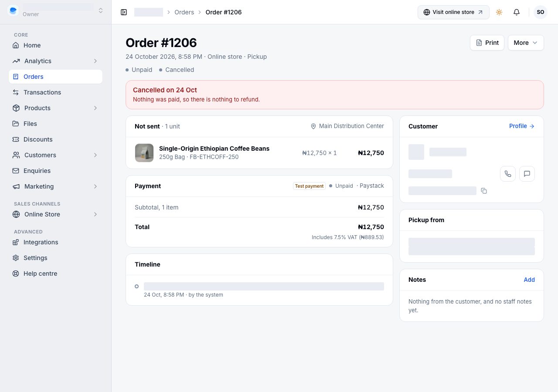Click the Cancelled status badge
This screenshot has height=392, width=558.
click(x=177, y=70)
